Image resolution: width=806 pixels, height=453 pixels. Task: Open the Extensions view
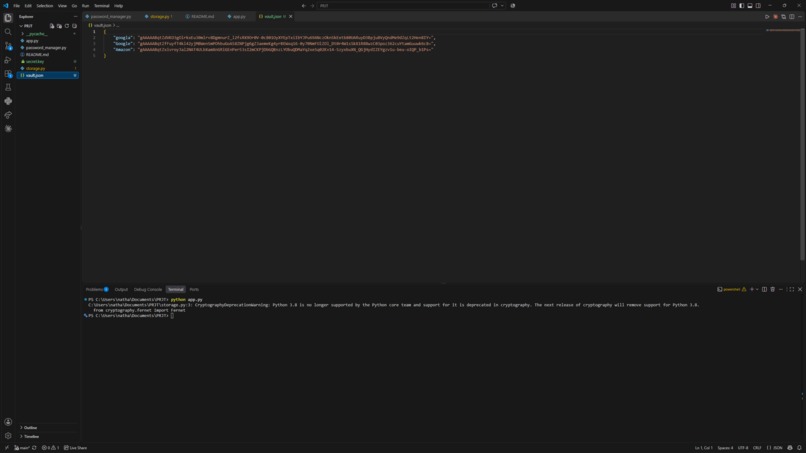(8, 74)
